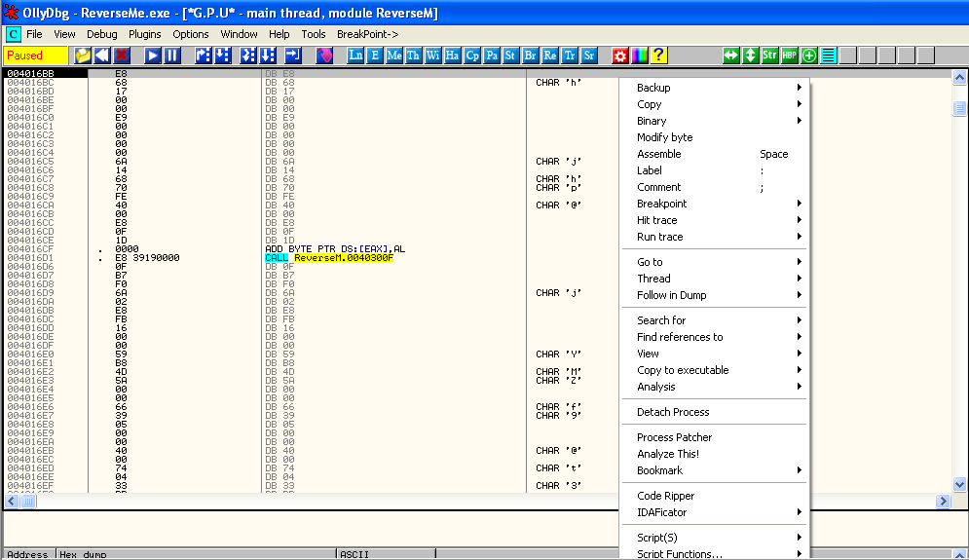Click the pink Go to address icon
The height and width of the screenshot is (560, 969).
tap(324, 56)
